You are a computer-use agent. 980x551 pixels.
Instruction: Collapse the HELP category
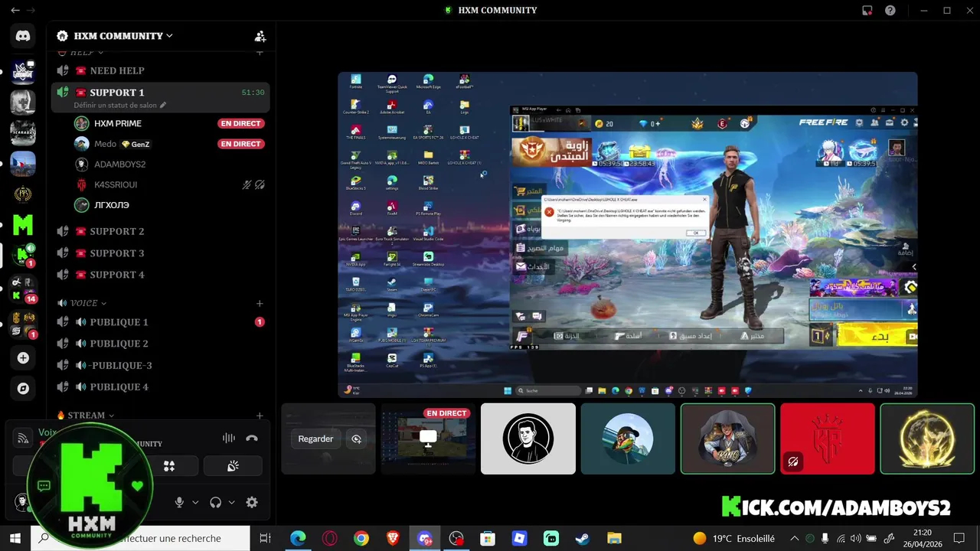pyautogui.click(x=81, y=53)
